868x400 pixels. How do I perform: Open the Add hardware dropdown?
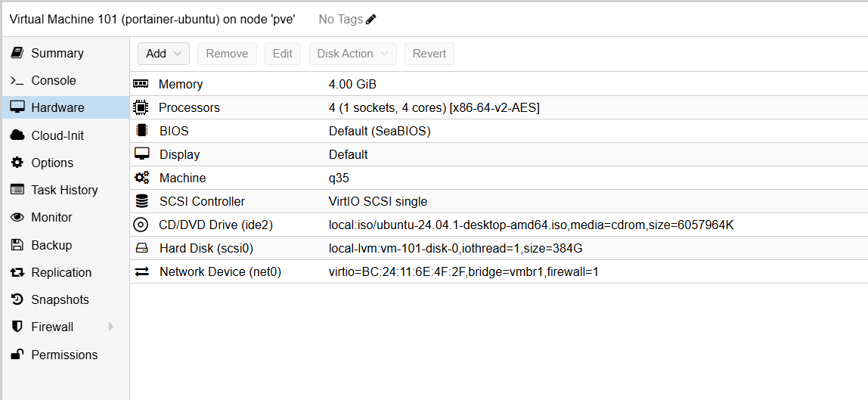click(x=163, y=54)
